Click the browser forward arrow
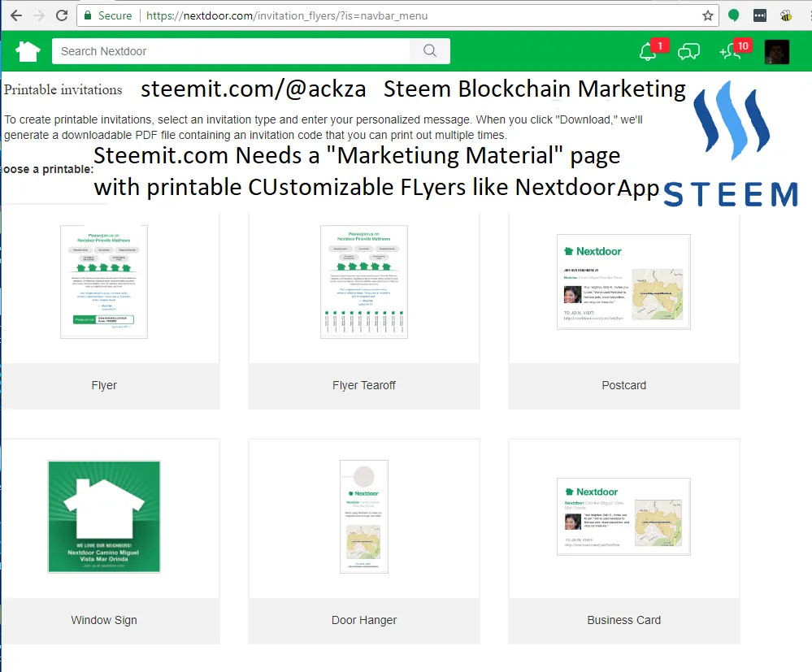 (x=39, y=15)
